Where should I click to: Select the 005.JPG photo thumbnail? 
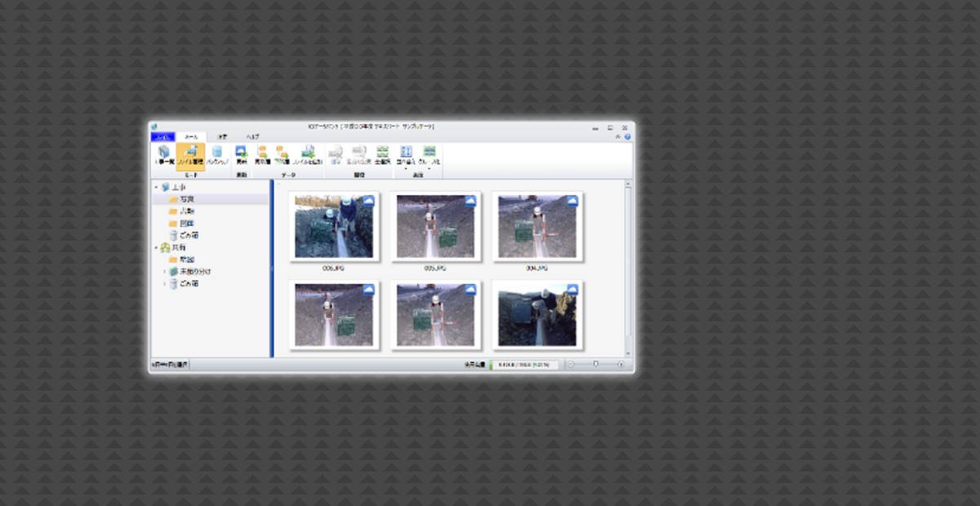coord(435,226)
